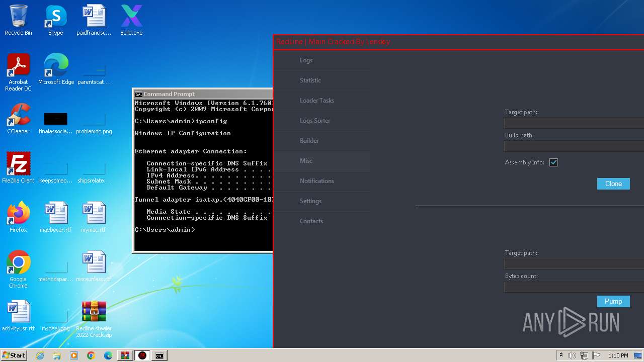
Task: Open Action Center flag icon
Action: tap(595, 355)
